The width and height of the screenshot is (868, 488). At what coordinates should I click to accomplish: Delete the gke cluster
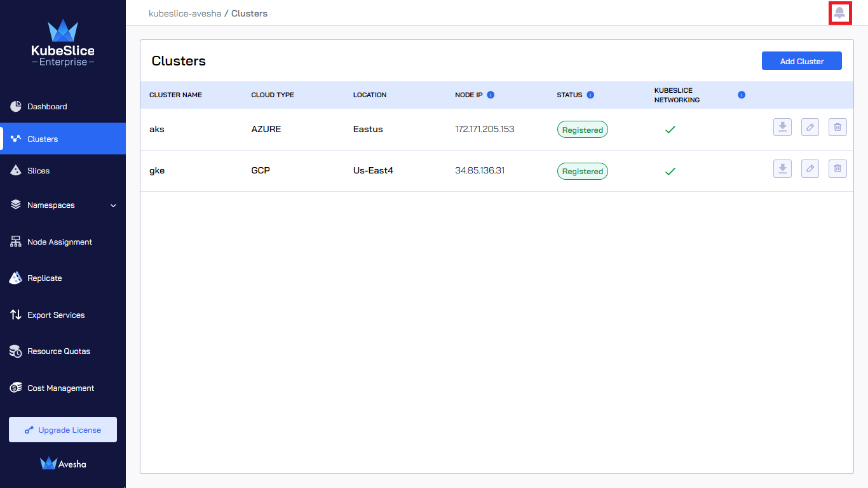point(837,168)
